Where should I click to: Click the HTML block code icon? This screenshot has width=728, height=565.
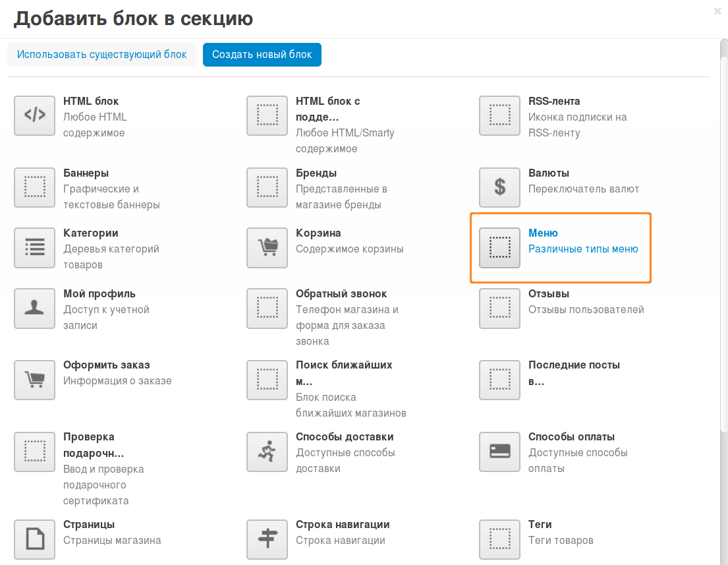[34, 115]
